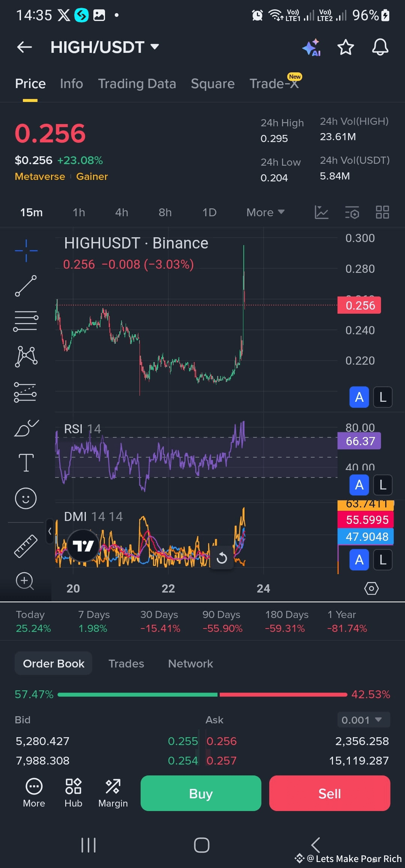Open the 0.001 order book precision dropdown

364,720
